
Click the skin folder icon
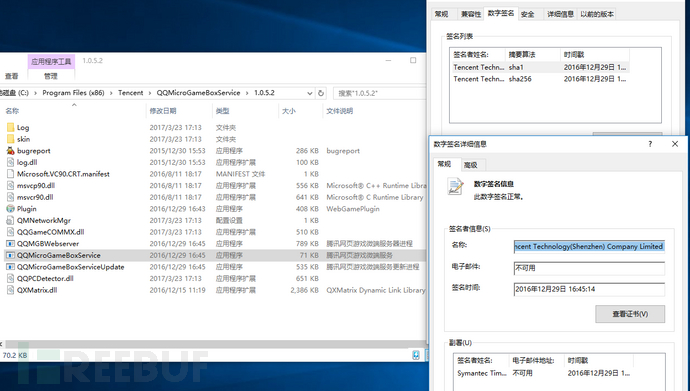(11, 139)
